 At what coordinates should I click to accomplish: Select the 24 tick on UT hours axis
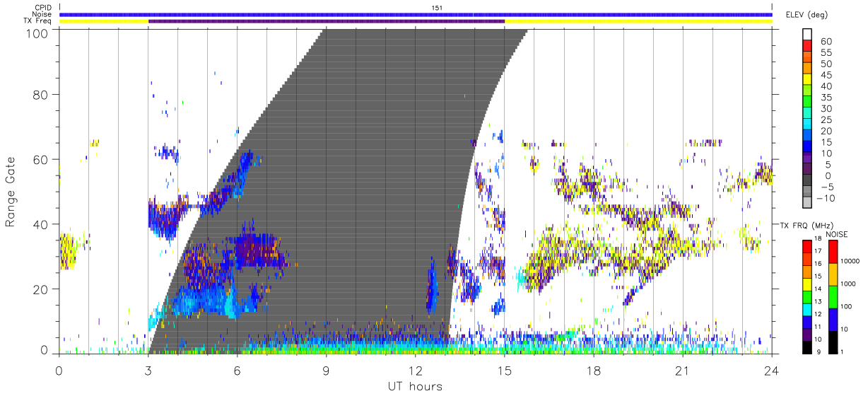click(772, 369)
